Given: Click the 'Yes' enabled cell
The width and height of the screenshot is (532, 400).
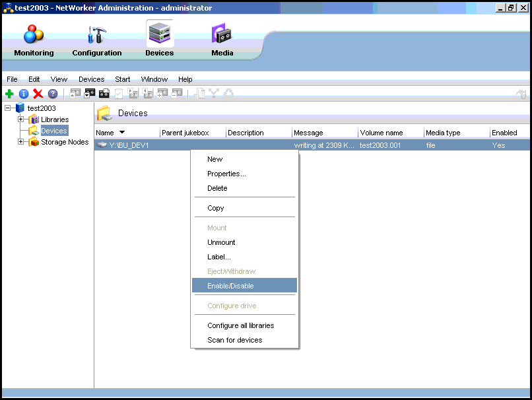Looking at the screenshot, I should 498,146.
